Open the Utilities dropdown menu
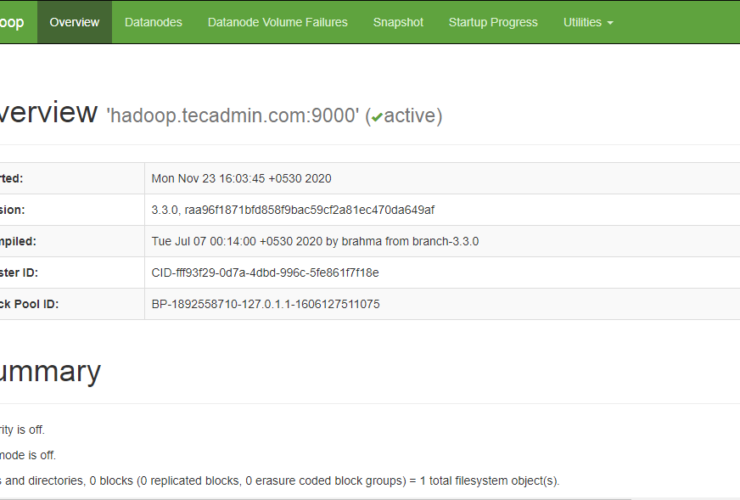Viewport: 740px width, 500px height. [588, 22]
